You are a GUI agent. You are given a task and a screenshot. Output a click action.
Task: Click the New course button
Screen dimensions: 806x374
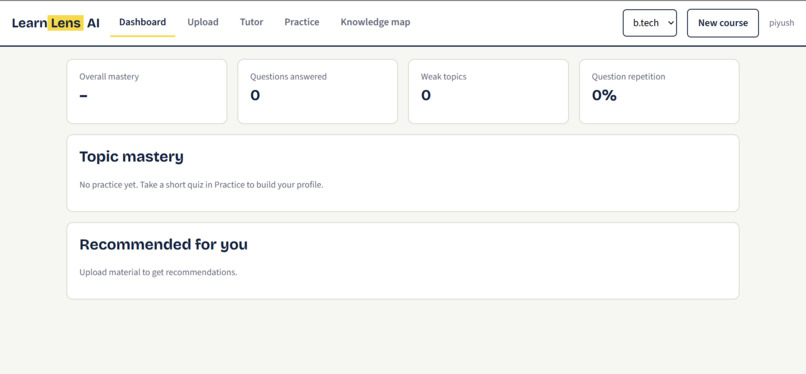pos(723,23)
